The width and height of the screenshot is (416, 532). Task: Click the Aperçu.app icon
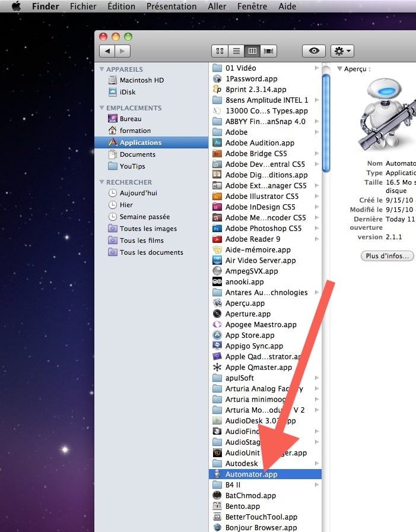click(x=217, y=303)
